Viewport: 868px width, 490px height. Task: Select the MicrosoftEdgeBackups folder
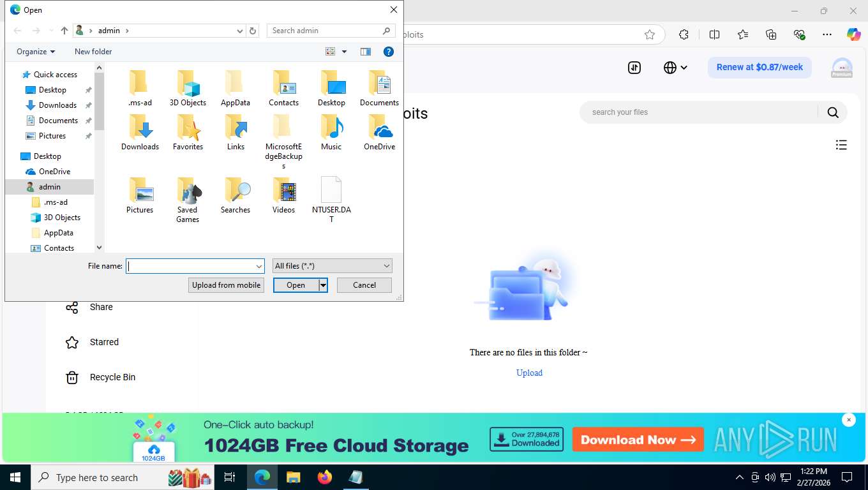coord(283,142)
